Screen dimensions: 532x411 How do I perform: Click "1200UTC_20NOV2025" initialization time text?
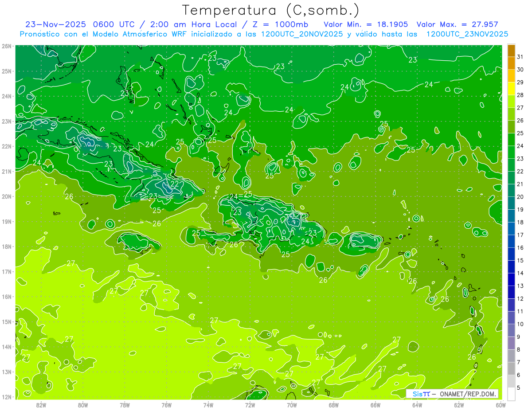301,34
